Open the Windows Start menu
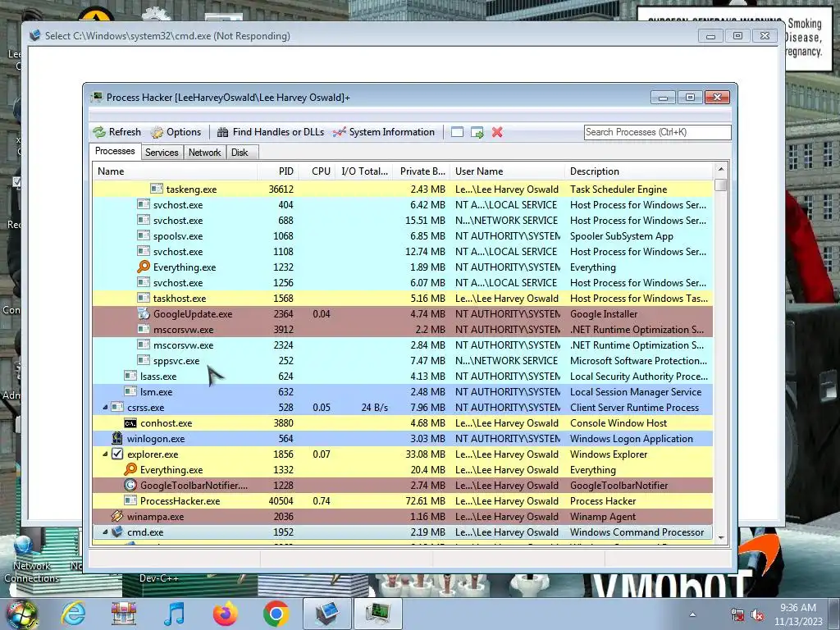 (x=22, y=614)
